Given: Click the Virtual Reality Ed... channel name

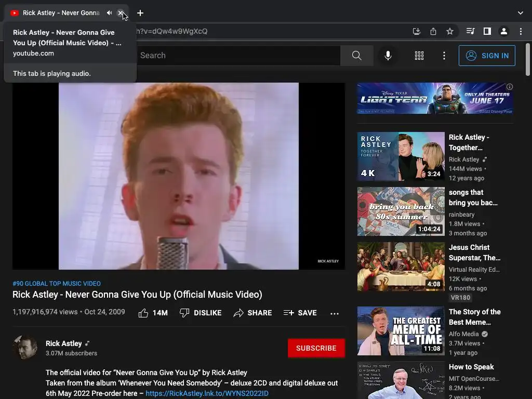Looking at the screenshot, I should (x=474, y=270).
